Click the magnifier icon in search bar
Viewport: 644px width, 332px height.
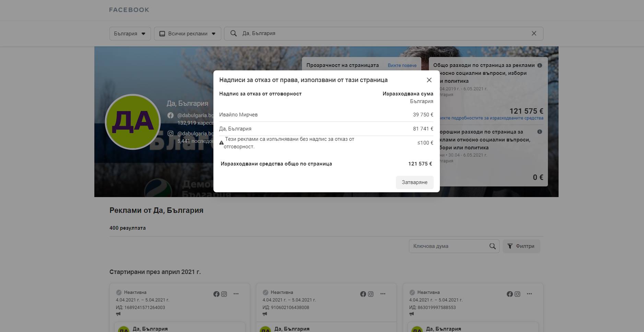pos(234,33)
